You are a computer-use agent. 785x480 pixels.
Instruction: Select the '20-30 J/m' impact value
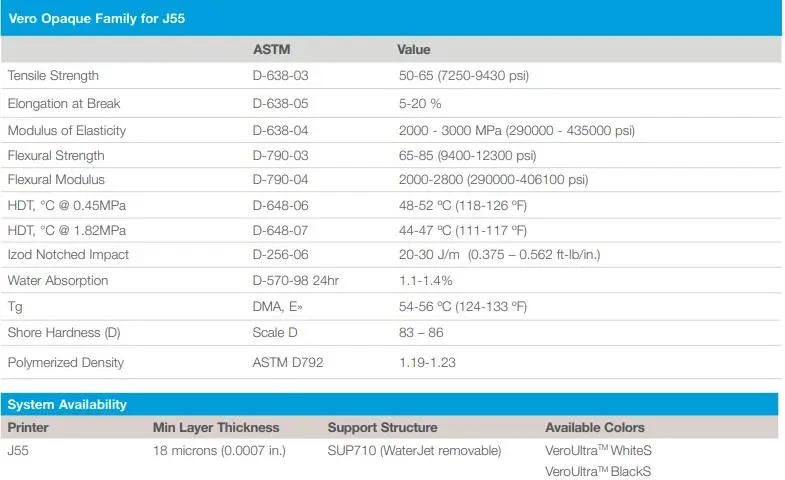pos(429,255)
